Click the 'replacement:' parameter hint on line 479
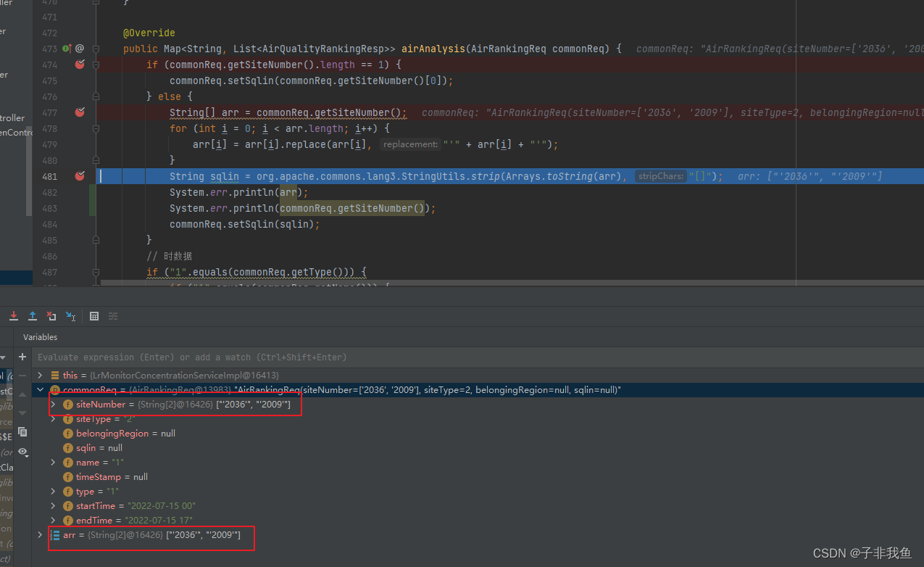This screenshot has width=924, height=567. 411,144
